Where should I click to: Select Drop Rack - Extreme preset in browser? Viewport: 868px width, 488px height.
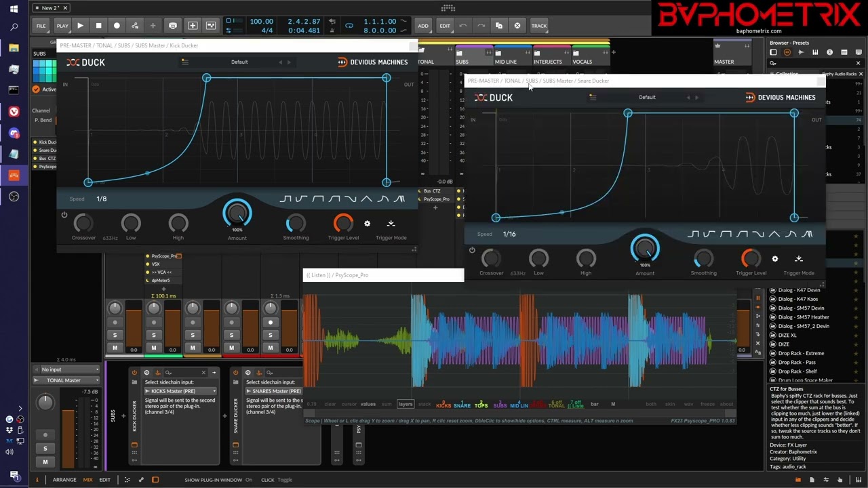[801, 353]
